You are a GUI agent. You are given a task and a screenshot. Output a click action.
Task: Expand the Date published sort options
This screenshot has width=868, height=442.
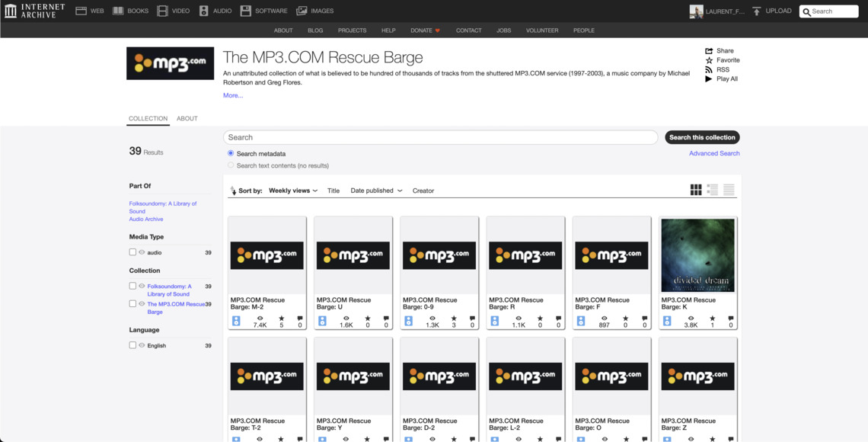[x=375, y=191]
